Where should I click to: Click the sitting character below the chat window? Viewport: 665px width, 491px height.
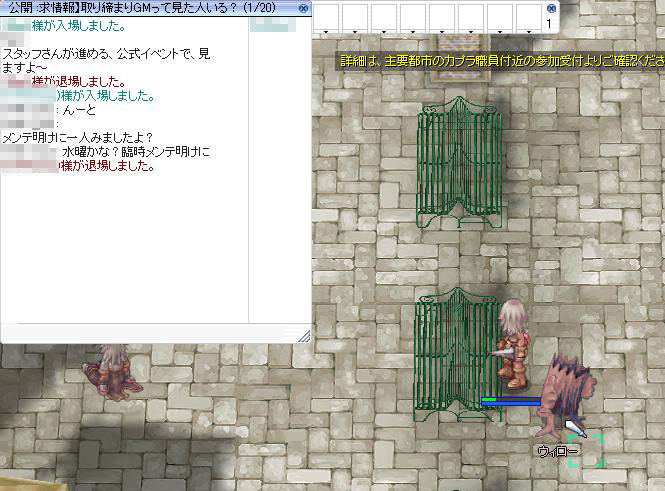tap(112, 372)
